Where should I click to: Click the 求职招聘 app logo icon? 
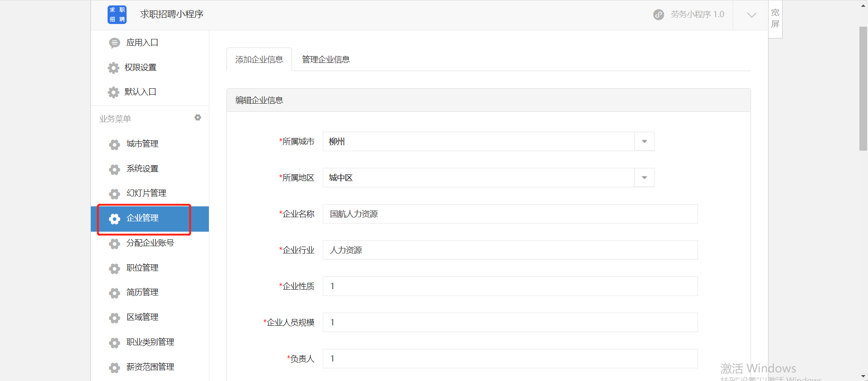coord(117,14)
